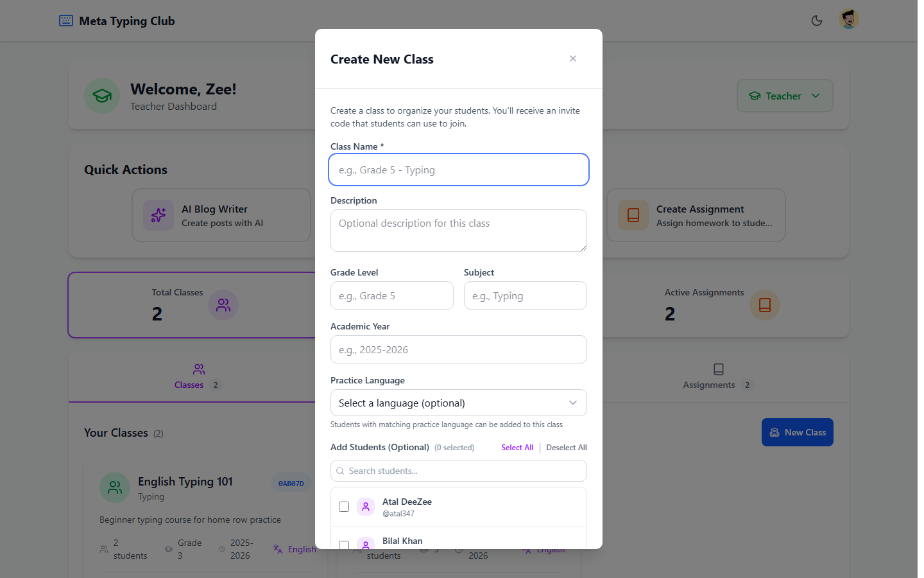924x578 pixels.
Task: Click Atal DeeZee's user avatar icon
Action: tap(366, 507)
